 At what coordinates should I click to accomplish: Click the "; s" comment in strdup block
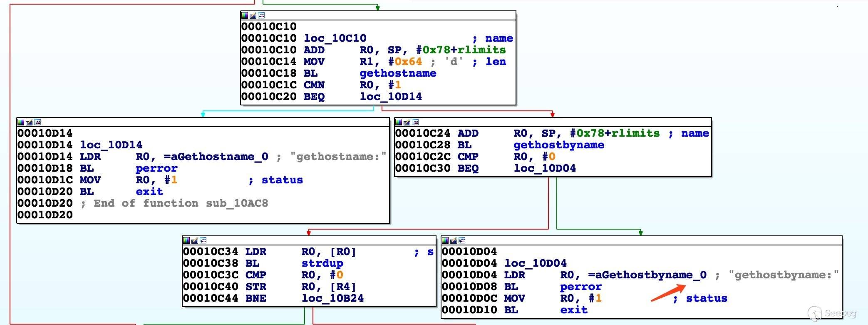pos(424,252)
